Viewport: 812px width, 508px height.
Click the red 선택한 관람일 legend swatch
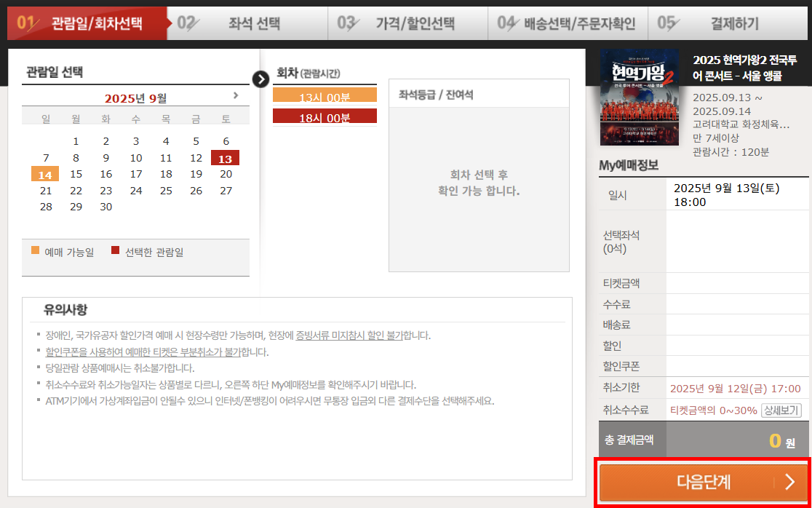click(x=116, y=250)
